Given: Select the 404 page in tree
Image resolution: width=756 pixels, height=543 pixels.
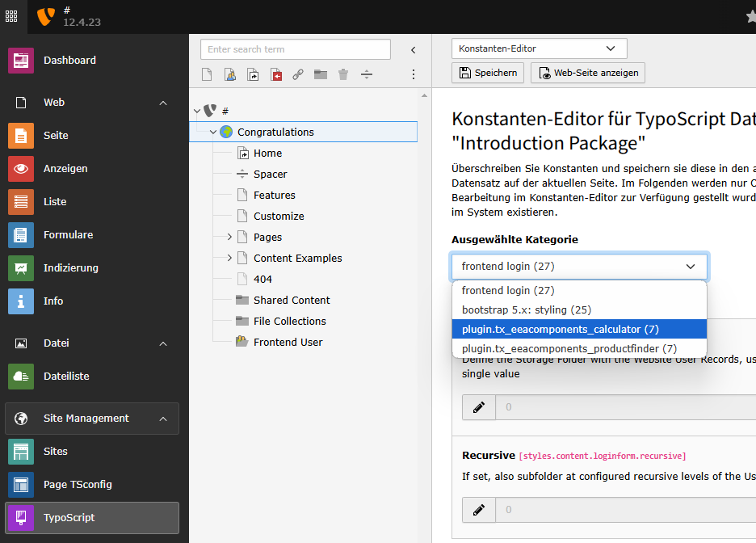Looking at the screenshot, I should tap(262, 280).
